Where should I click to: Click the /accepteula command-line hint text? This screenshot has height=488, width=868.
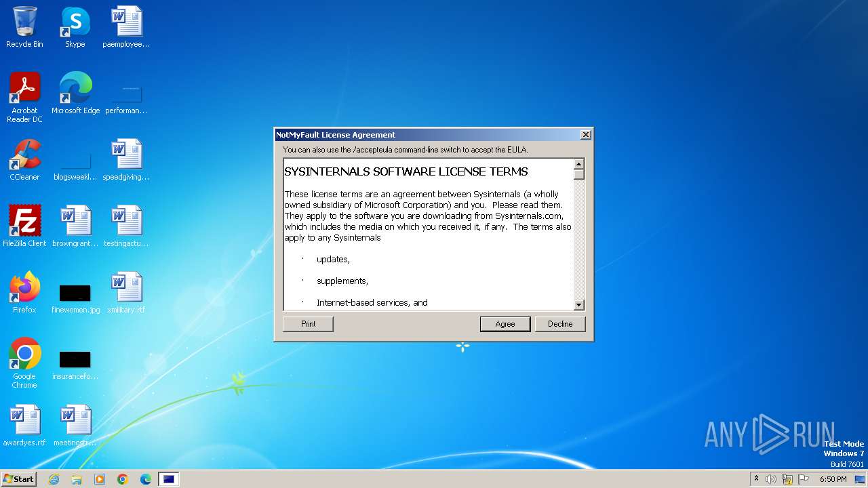pyautogui.click(x=406, y=150)
